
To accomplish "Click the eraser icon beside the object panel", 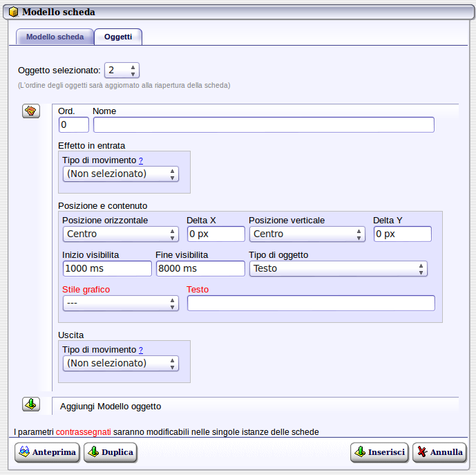I will coord(30,111).
